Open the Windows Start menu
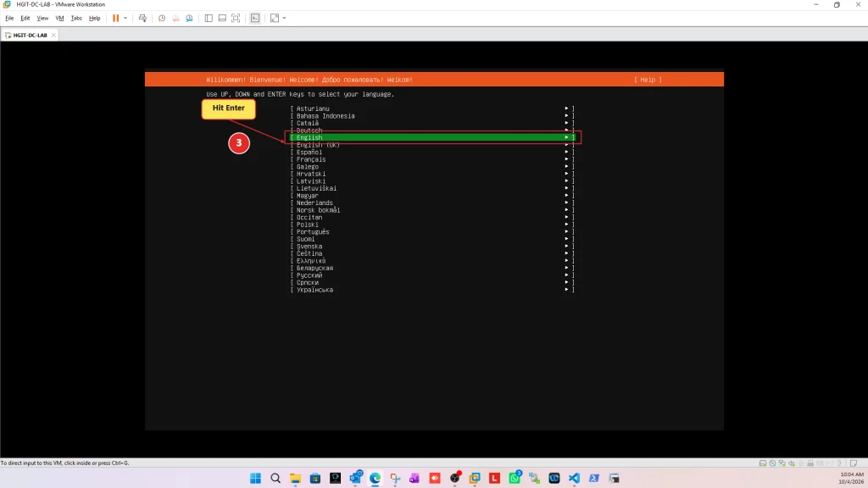This screenshot has width=868, height=488. pyautogui.click(x=255, y=478)
